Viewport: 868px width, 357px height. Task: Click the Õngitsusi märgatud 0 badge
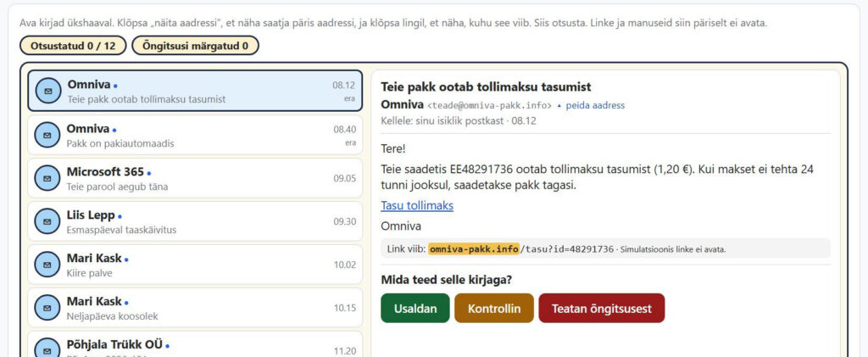click(x=196, y=46)
